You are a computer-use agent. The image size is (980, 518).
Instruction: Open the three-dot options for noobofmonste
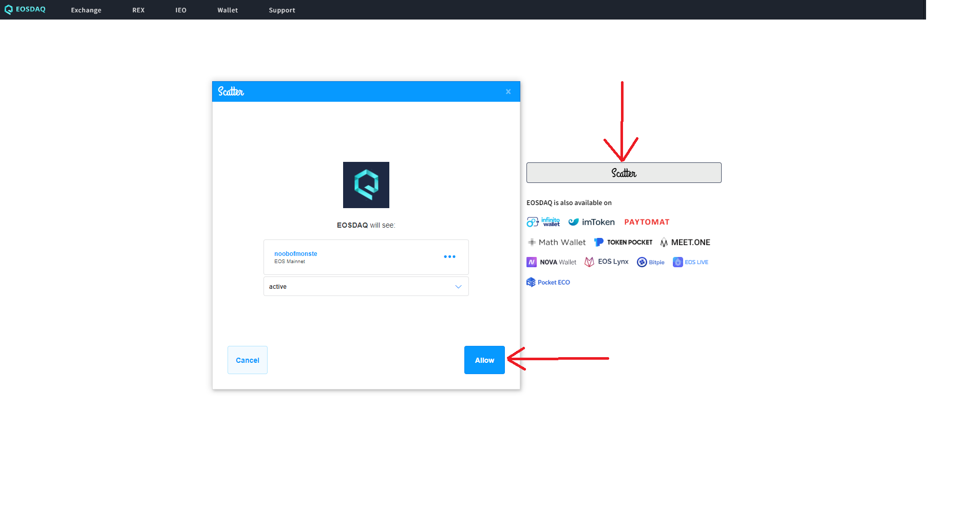pyautogui.click(x=449, y=256)
